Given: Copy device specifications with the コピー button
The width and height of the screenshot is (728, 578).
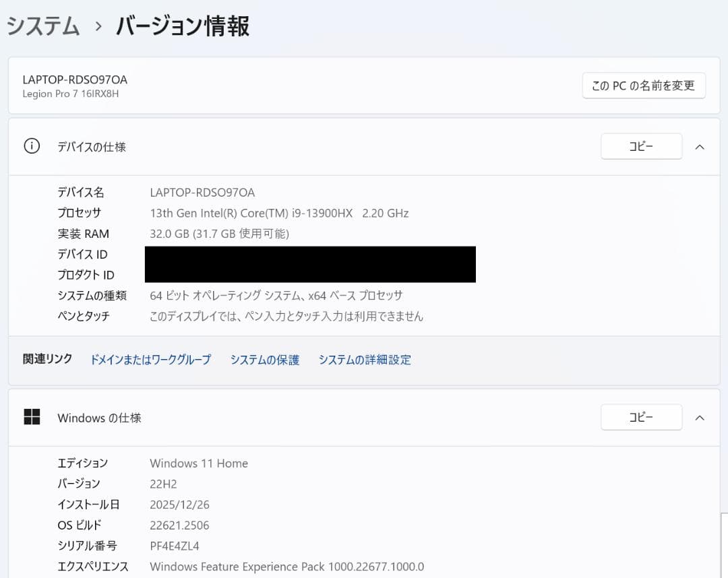Looking at the screenshot, I should (x=640, y=146).
